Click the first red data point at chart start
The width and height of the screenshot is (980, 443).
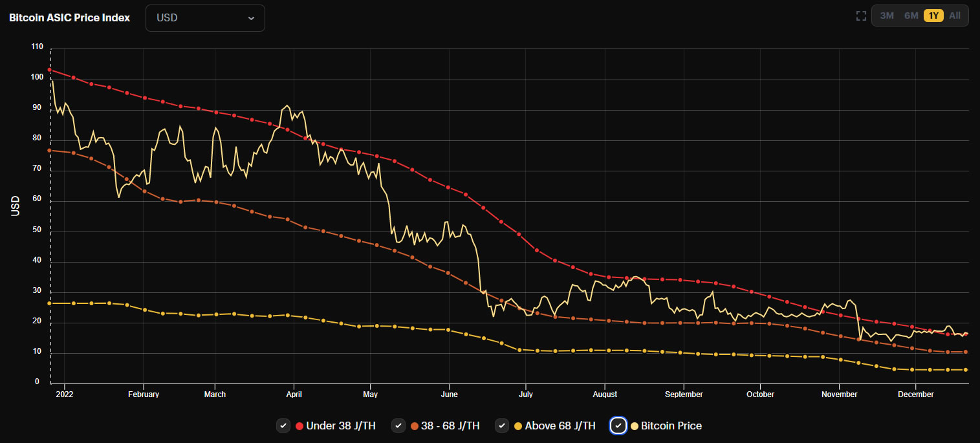[x=50, y=70]
